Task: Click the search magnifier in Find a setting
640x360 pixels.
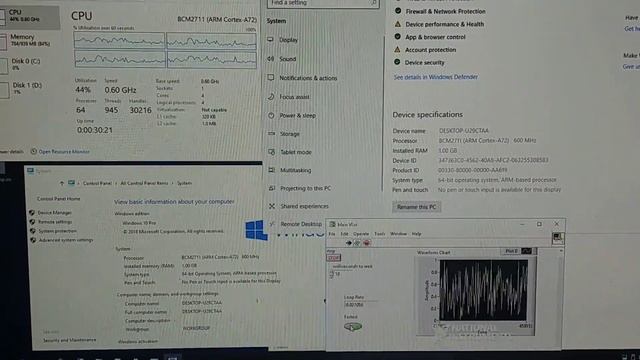Action: pos(373,3)
